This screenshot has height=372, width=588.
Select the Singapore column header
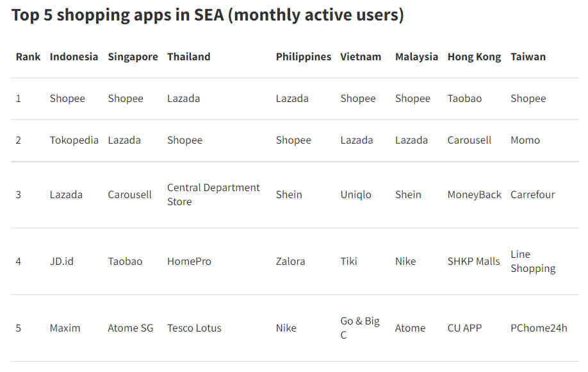(133, 57)
